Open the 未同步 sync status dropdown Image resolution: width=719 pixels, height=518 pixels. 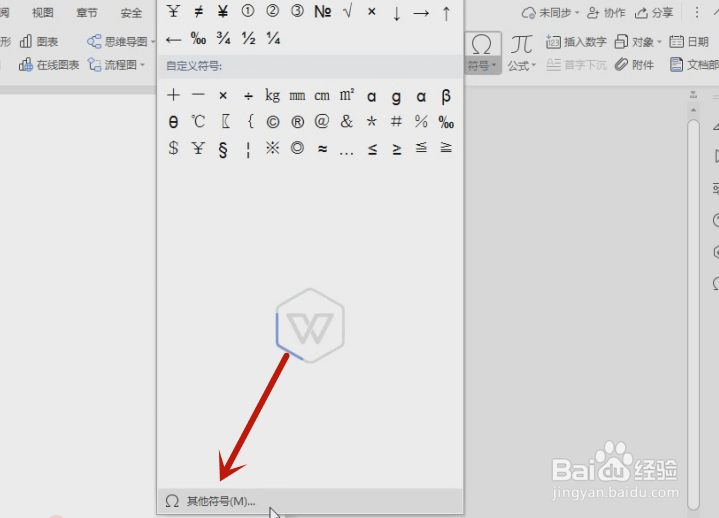(x=550, y=13)
